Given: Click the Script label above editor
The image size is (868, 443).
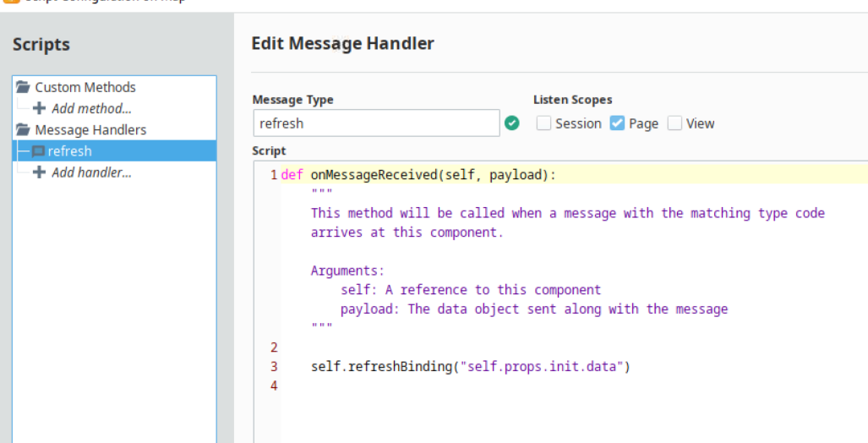Looking at the screenshot, I should click(269, 150).
